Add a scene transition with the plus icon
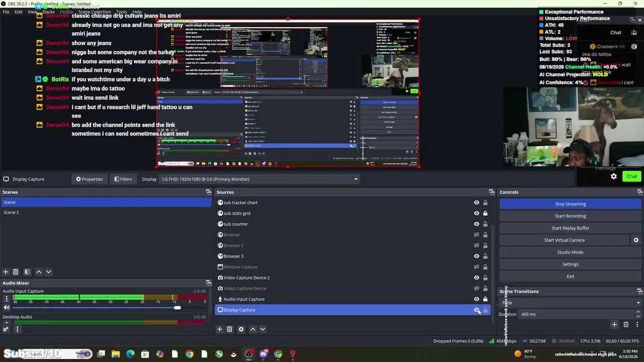 (x=614, y=325)
